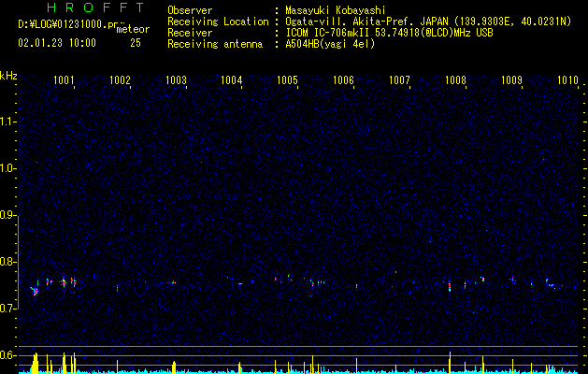
Task: Select the ICOM IC-706mkII receiver text
Action: pyautogui.click(x=389, y=33)
